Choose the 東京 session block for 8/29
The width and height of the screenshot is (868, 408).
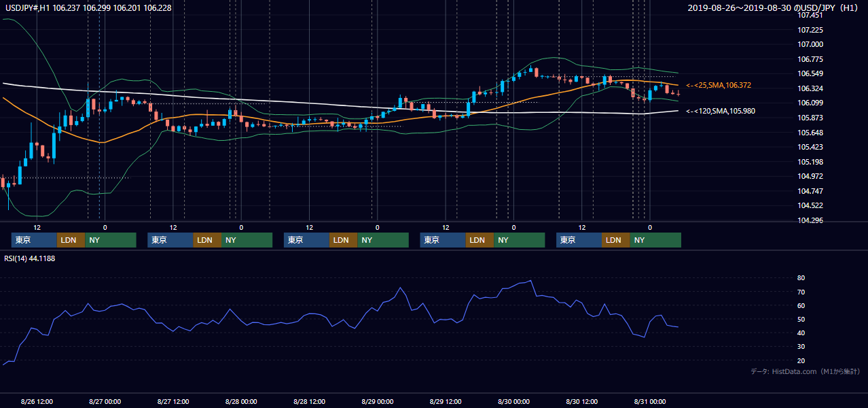443,240
